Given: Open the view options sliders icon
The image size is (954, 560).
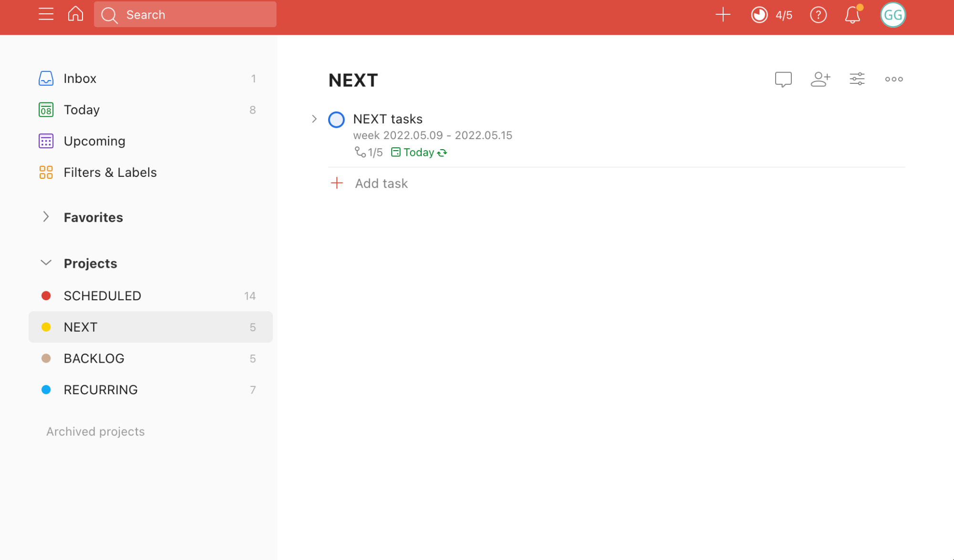Looking at the screenshot, I should 857,79.
